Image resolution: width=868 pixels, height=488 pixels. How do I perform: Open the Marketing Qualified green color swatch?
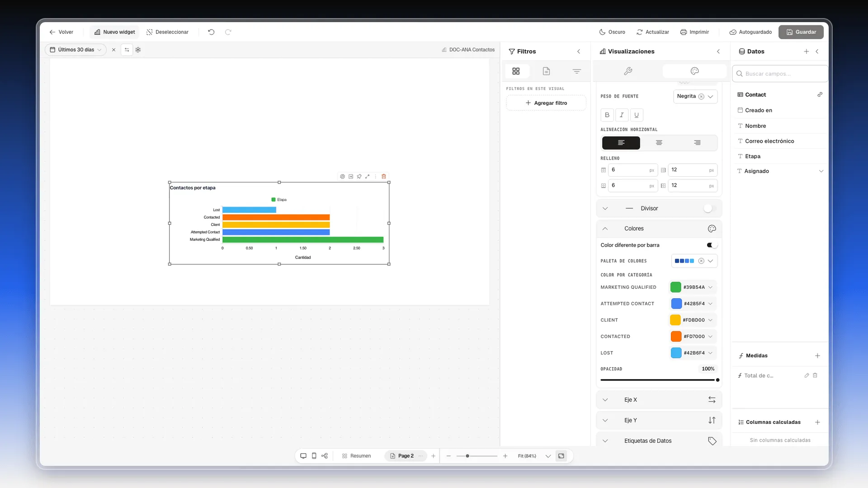point(676,287)
